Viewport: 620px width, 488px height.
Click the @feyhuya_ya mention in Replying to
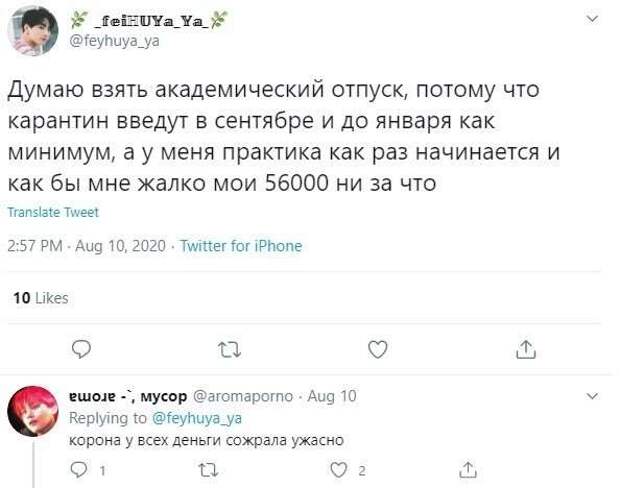tap(197, 418)
